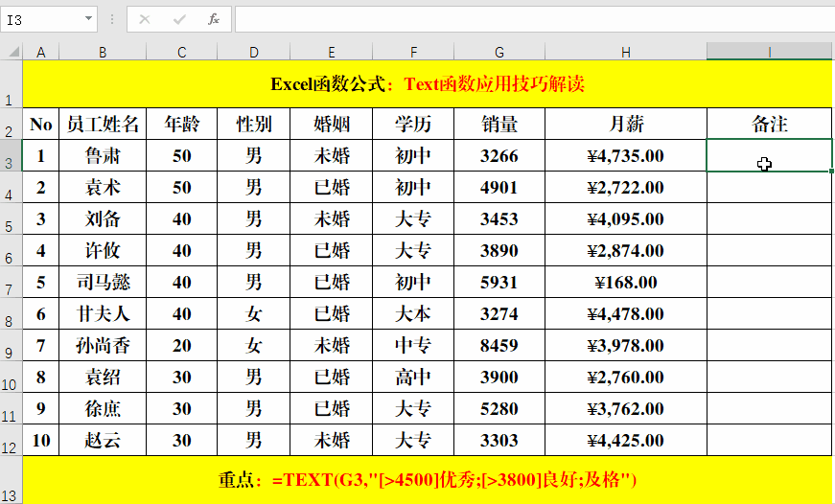Select the cell with name '司马懿'

point(103,282)
